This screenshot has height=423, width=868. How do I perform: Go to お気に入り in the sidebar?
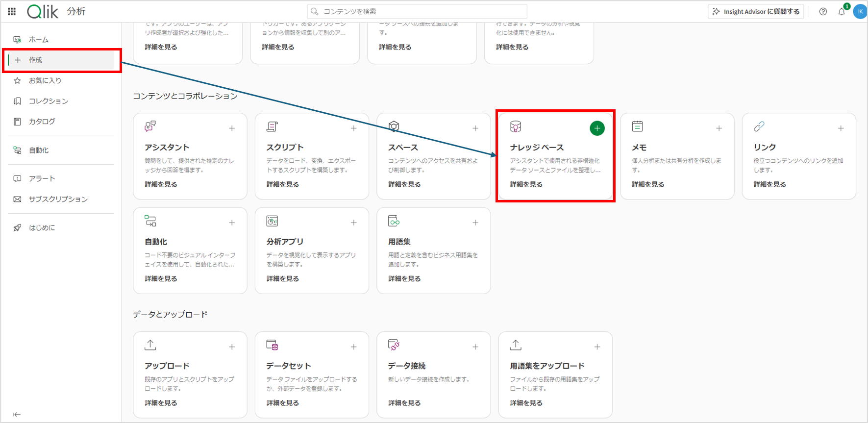pyautogui.click(x=45, y=80)
